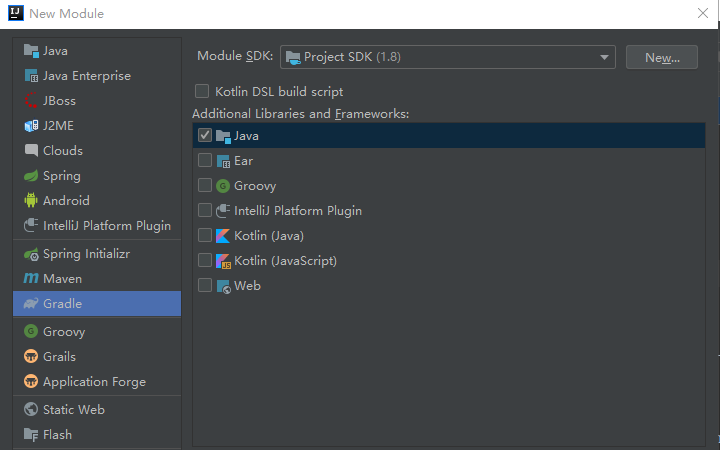
Task: Select the Clouds icon in sidebar
Action: coord(31,150)
